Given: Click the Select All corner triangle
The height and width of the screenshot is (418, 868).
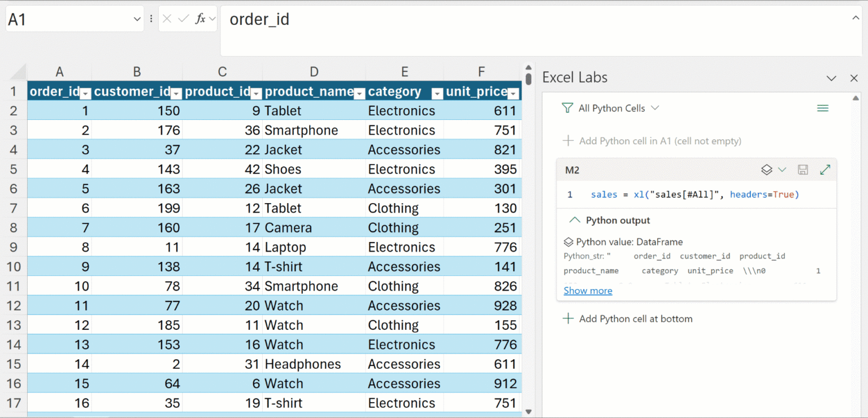Looking at the screenshot, I should pos(19,72).
